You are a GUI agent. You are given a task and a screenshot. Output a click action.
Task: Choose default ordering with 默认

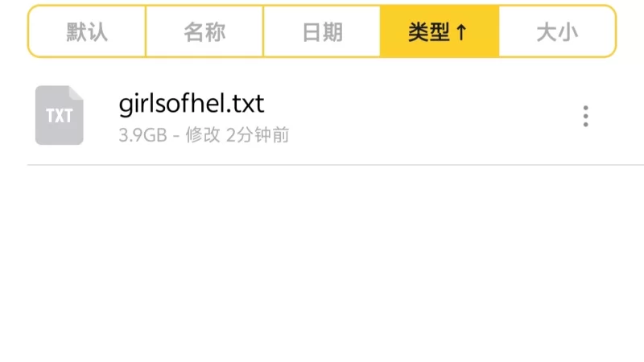[87, 31]
